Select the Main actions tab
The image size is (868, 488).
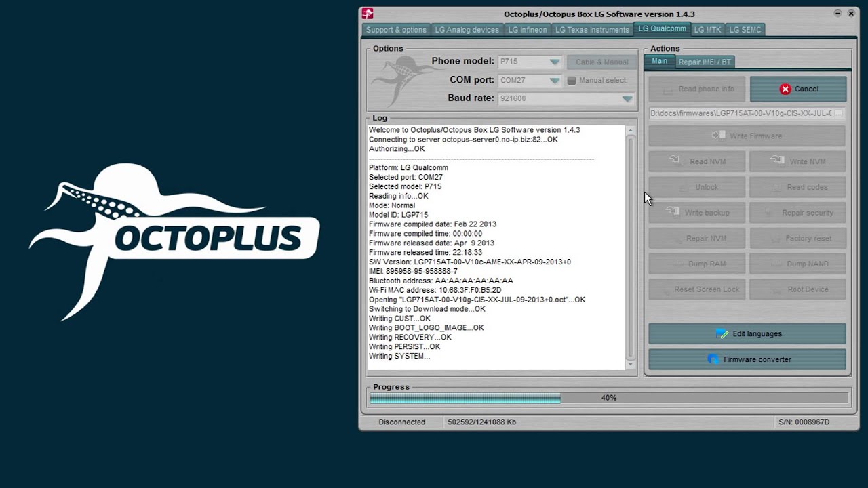[x=659, y=61]
